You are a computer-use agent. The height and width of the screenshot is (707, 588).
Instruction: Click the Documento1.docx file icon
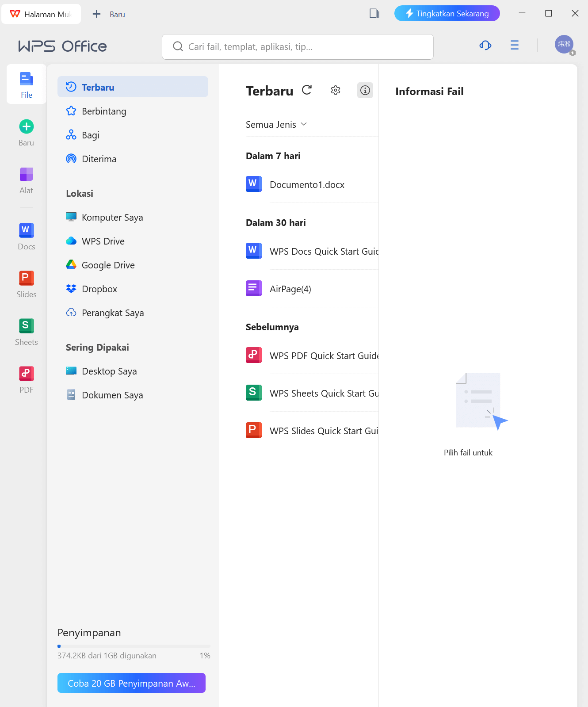click(254, 184)
